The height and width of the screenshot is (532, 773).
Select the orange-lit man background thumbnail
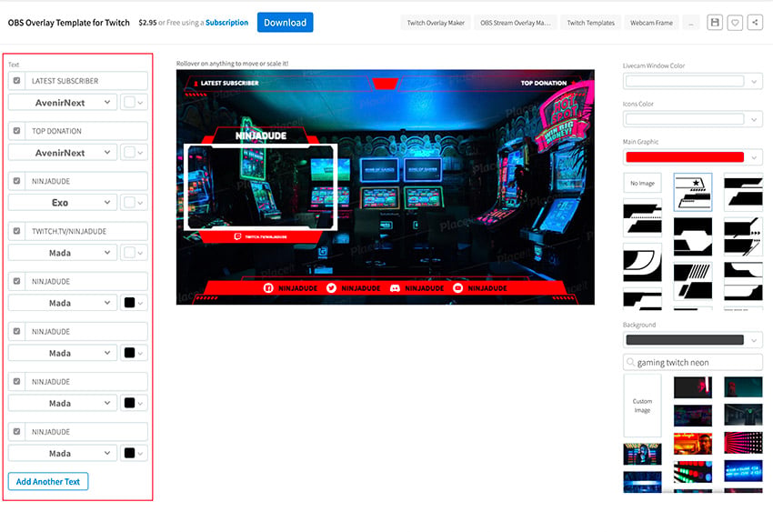point(693,443)
